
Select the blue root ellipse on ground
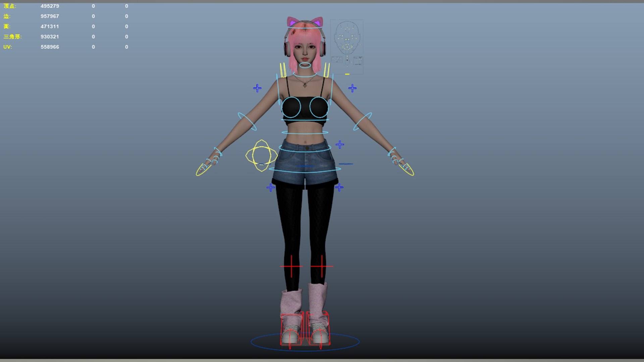coord(305,342)
